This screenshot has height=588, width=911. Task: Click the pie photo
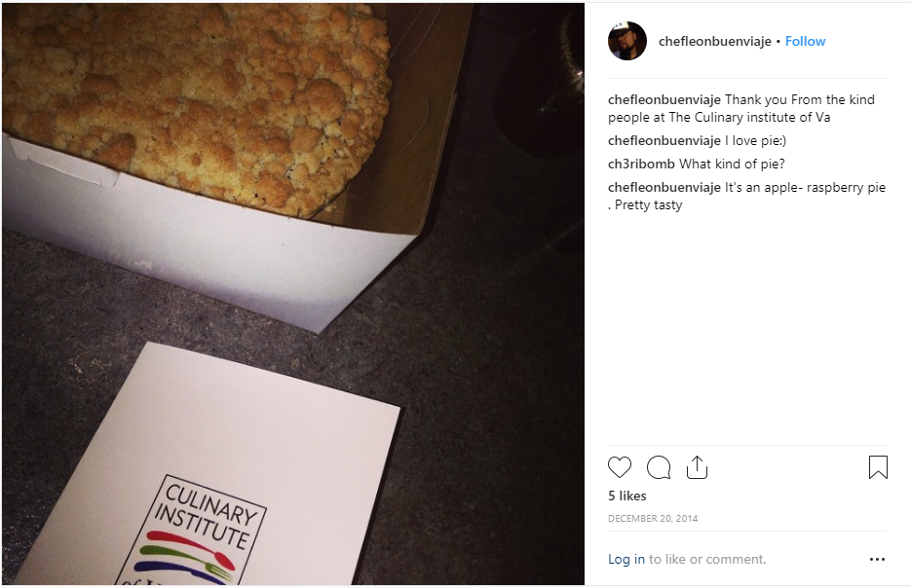pyautogui.click(x=293, y=294)
